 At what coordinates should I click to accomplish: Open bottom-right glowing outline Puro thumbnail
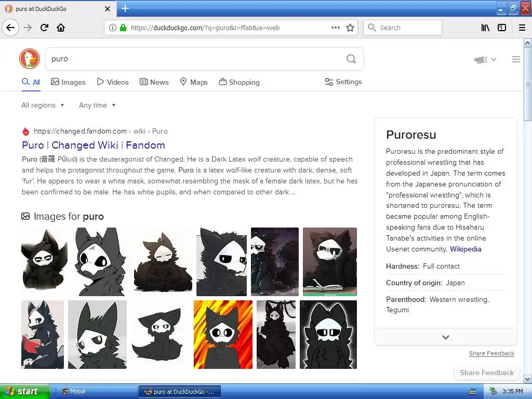[x=328, y=335]
